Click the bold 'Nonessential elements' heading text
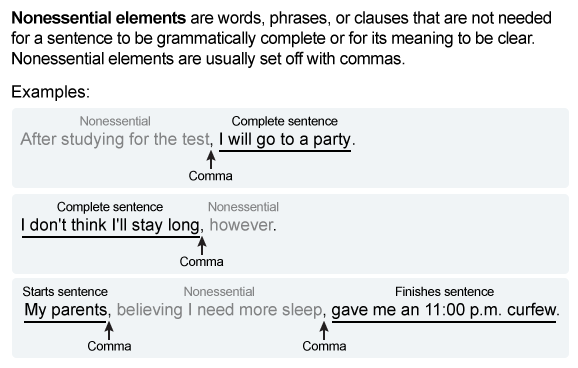The width and height of the screenshot is (578, 368). coord(98,18)
